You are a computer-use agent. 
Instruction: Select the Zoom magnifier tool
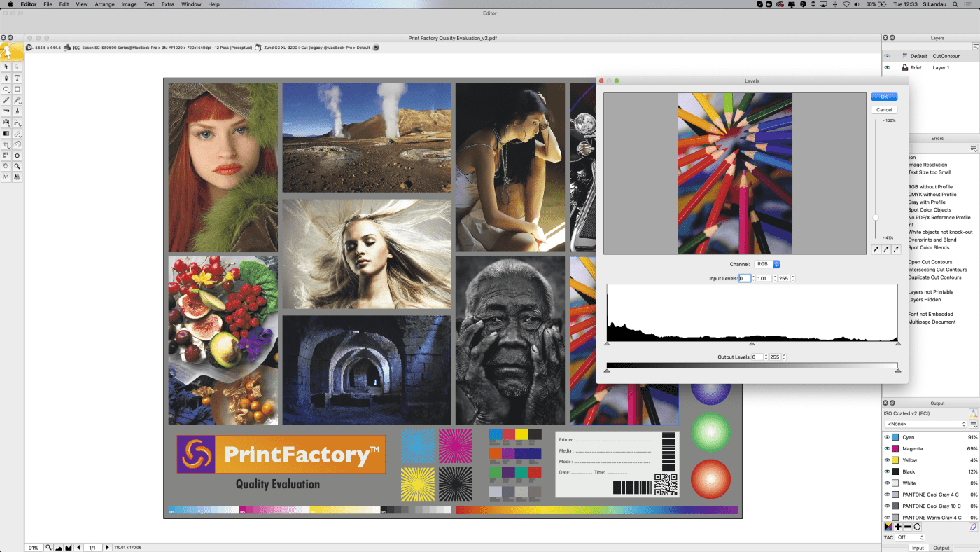17,166
